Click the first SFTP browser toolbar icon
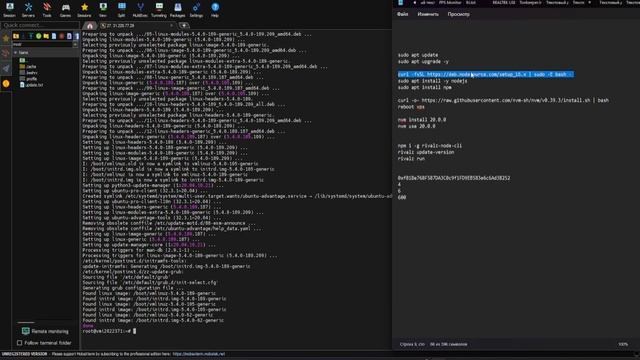640x360 pixels. click(16, 36)
